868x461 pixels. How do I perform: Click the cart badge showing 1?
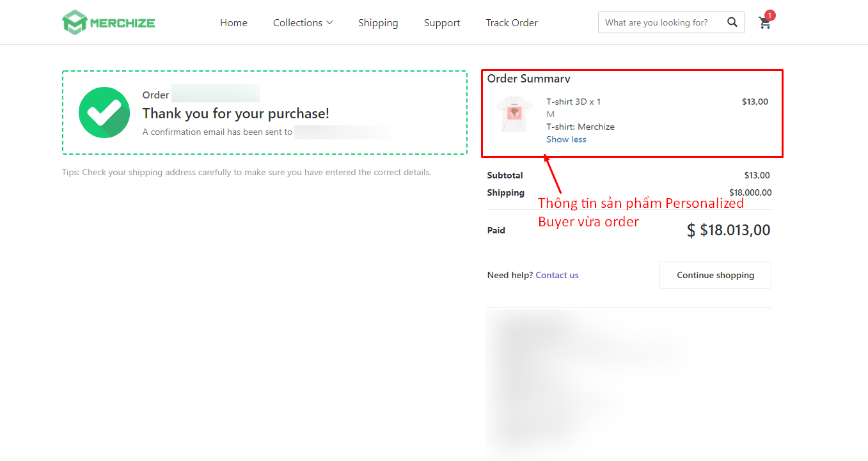point(769,15)
